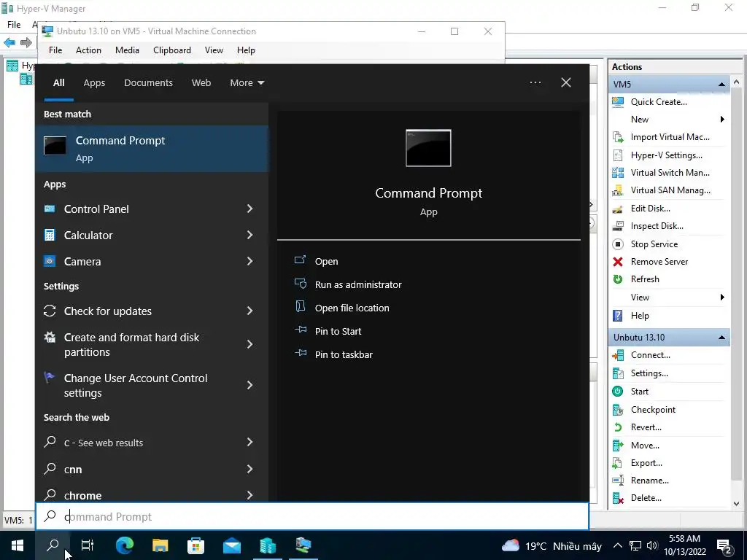The width and height of the screenshot is (747, 560).
Task: Click the green Refresh icon
Action: pyautogui.click(x=618, y=279)
